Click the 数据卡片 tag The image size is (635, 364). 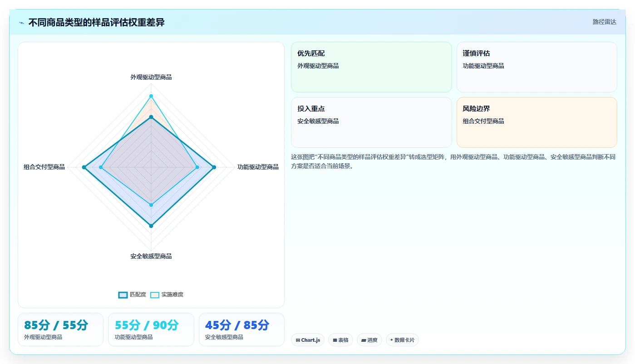[x=402, y=340]
